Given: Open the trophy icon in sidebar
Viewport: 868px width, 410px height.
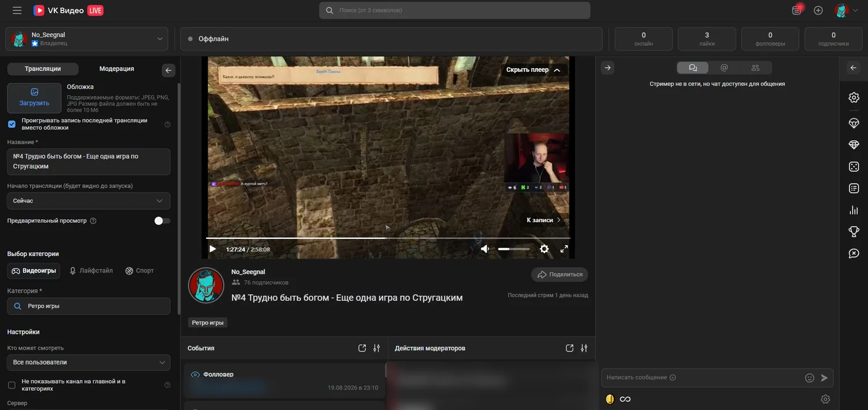Looking at the screenshot, I should pyautogui.click(x=854, y=231).
